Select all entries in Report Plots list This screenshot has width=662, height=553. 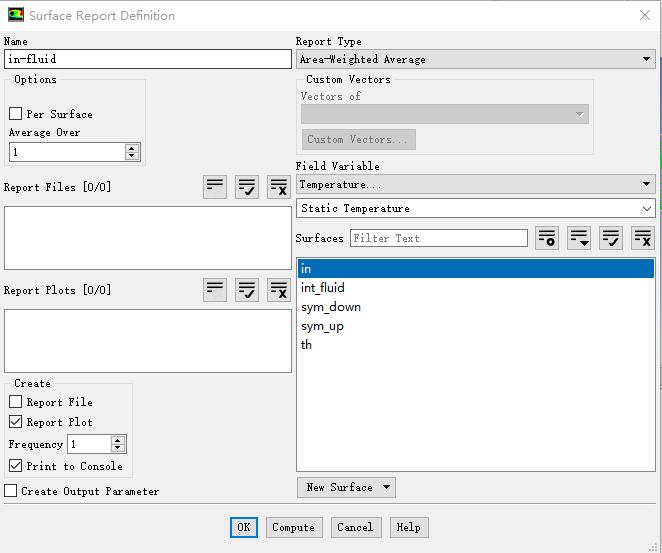pyautogui.click(x=247, y=290)
